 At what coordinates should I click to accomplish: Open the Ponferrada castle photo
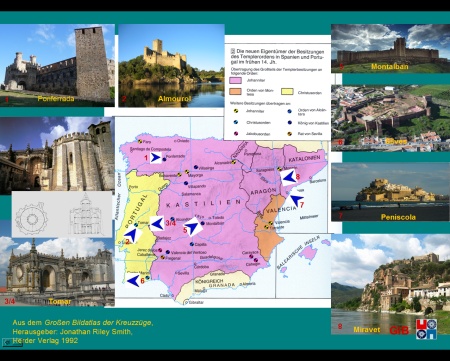pos(57,65)
